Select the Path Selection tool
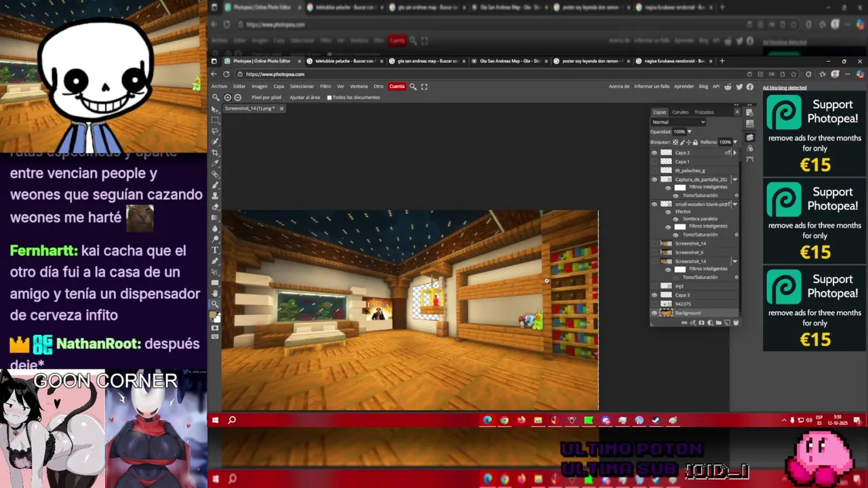The height and width of the screenshot is (488, 868). pos(216,271)
